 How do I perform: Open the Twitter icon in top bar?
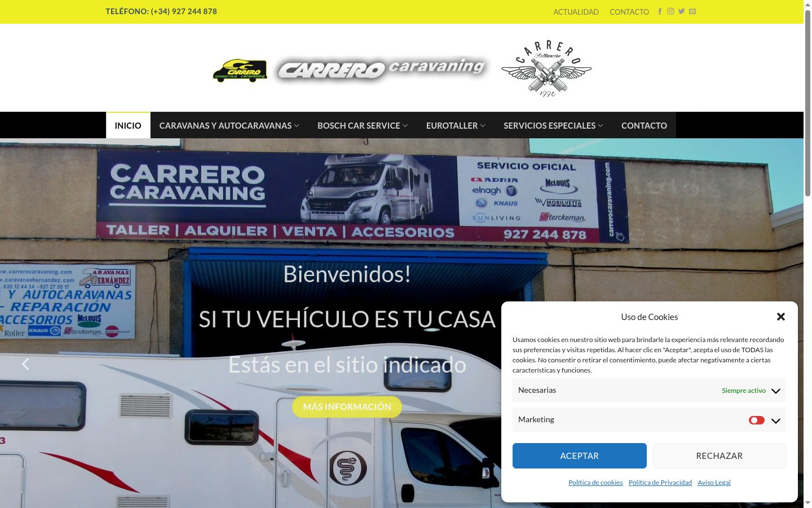click(682, 11)
